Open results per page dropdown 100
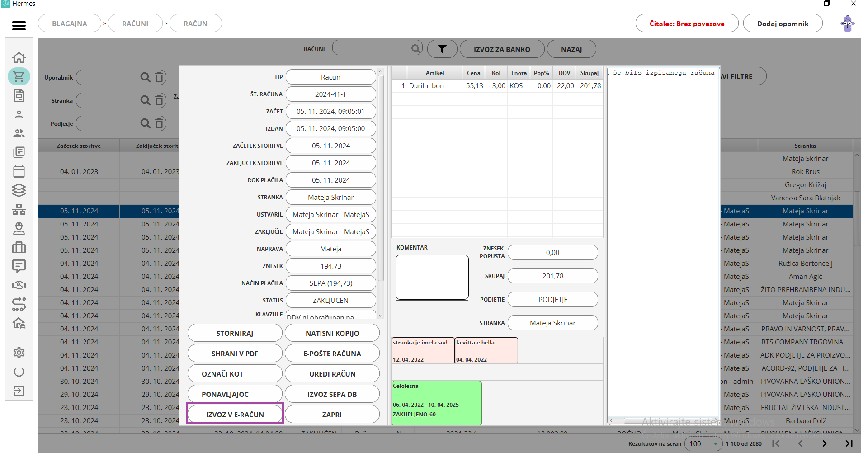The image size is (868, 462). [703, 443]
